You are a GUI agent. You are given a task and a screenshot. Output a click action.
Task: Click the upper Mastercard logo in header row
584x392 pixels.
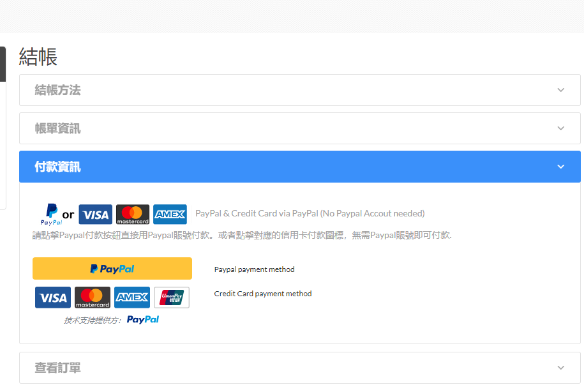click(x=133, y=215)
